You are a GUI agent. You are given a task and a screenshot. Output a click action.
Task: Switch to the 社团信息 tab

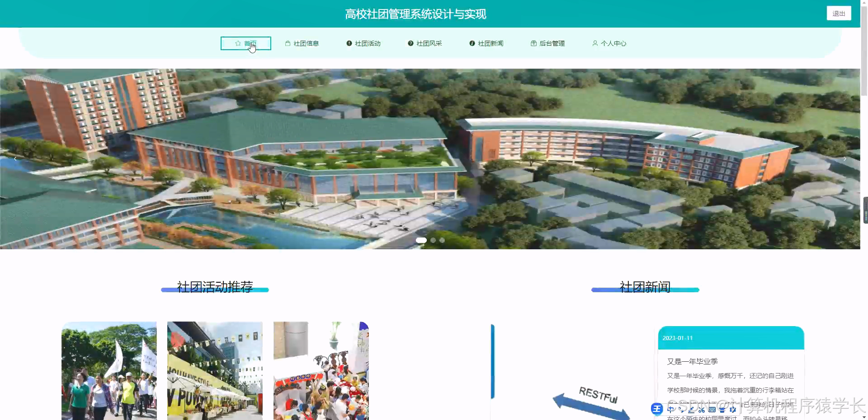tap(302, 43)
